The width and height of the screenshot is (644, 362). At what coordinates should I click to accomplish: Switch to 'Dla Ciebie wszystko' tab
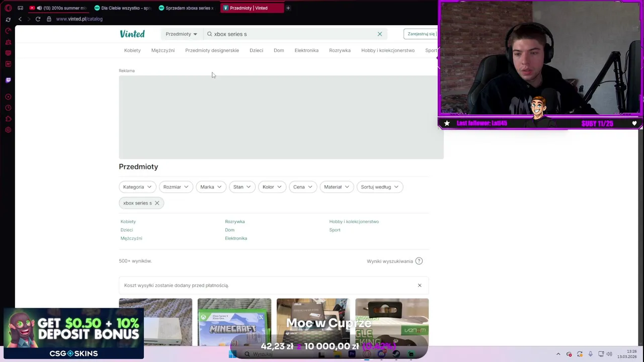coord(122,8)
